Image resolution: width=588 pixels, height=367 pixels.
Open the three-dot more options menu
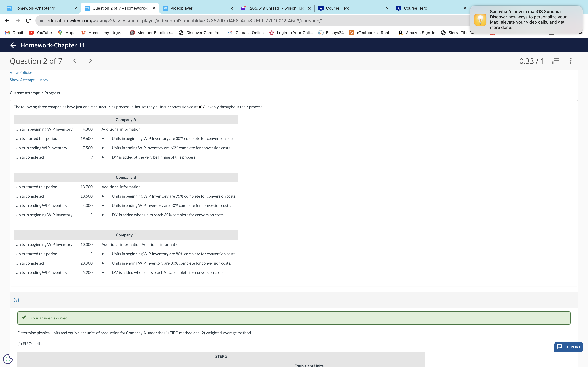click(571, 61)
